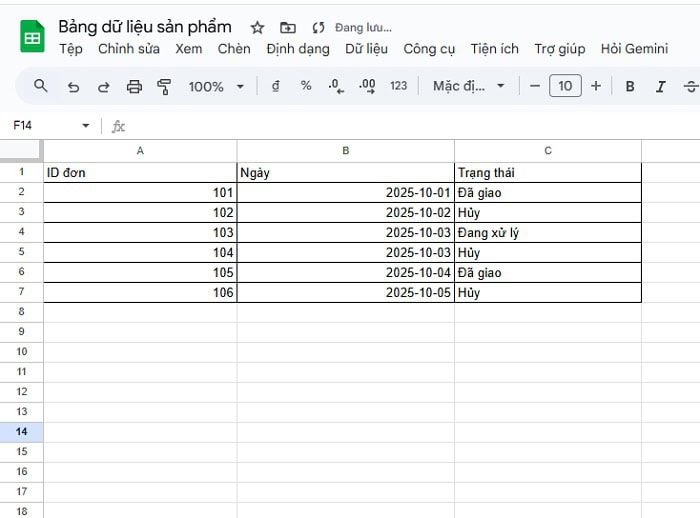Select column A header
Image resolution: width=700 pixels, height=518 pixels.
[x=140, y=151]
